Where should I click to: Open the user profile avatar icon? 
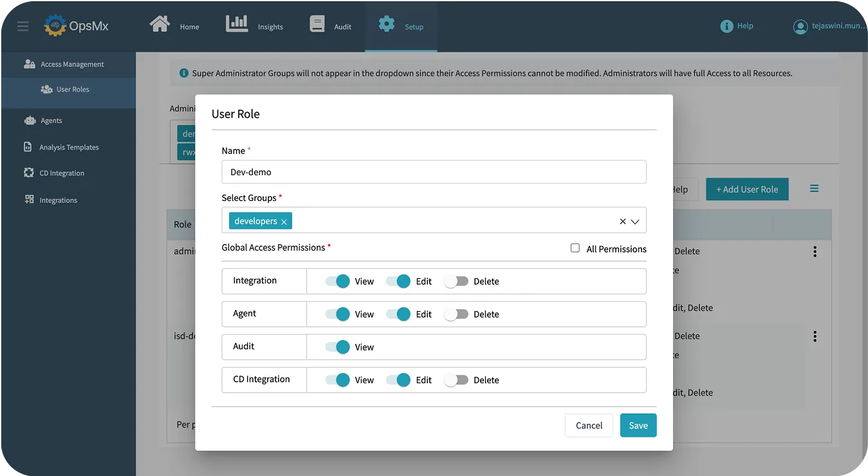tap(800, 26)
